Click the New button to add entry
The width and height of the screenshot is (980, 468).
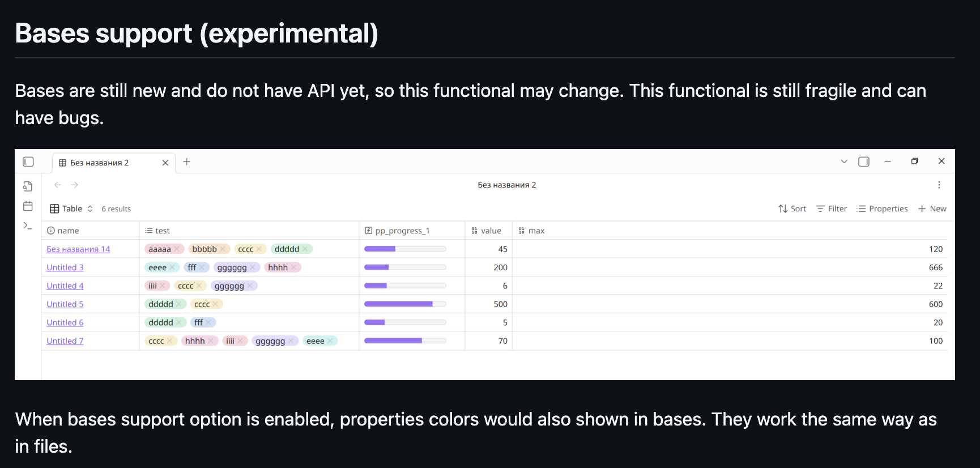[x=932, y=209]
